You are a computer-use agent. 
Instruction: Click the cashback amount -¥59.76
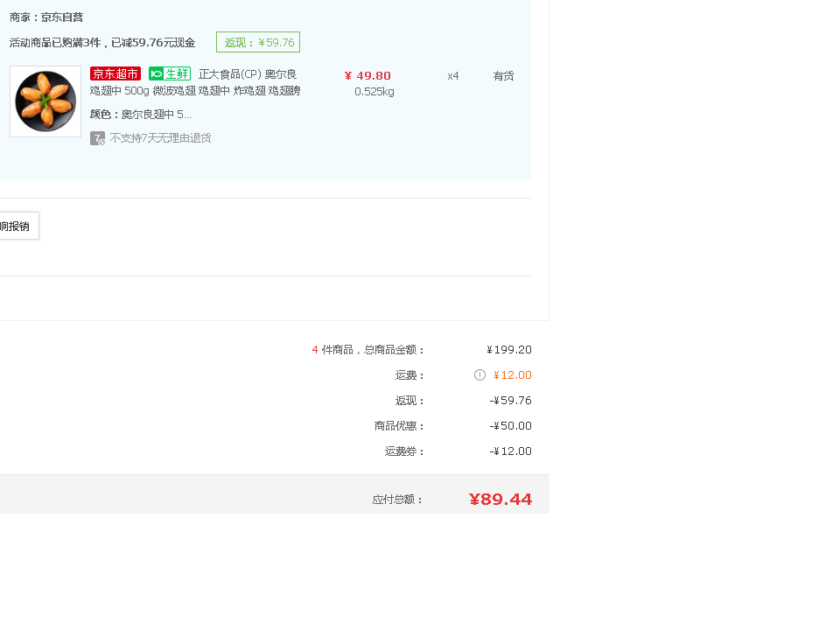510,401
